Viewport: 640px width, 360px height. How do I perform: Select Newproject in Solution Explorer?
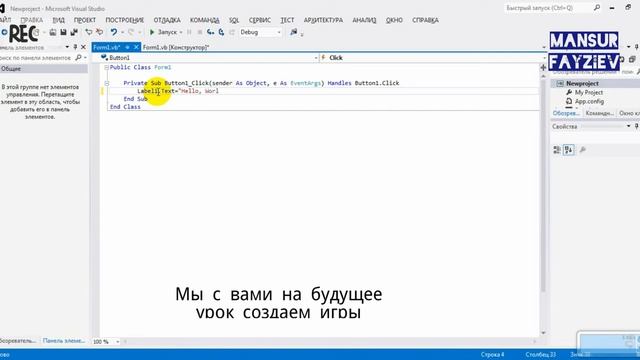click(582, 83)
